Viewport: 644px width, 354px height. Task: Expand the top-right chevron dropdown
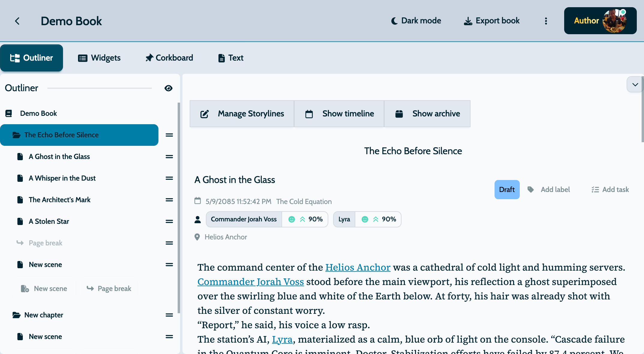(x=635, y=85)
